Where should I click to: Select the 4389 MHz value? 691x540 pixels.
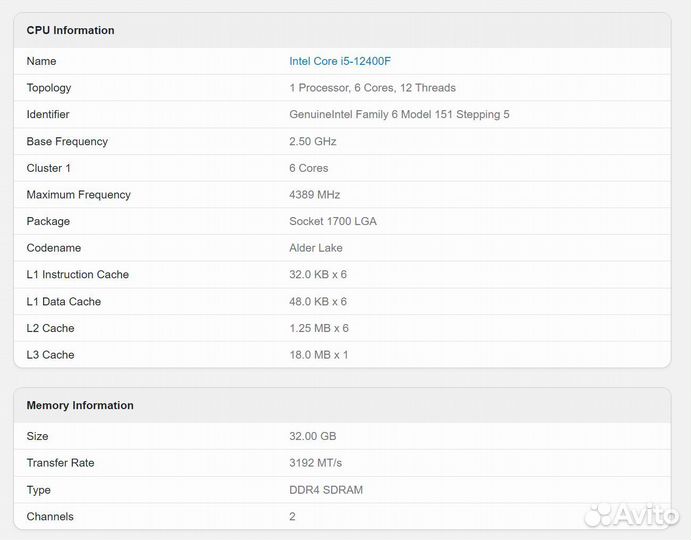(315, 194)
